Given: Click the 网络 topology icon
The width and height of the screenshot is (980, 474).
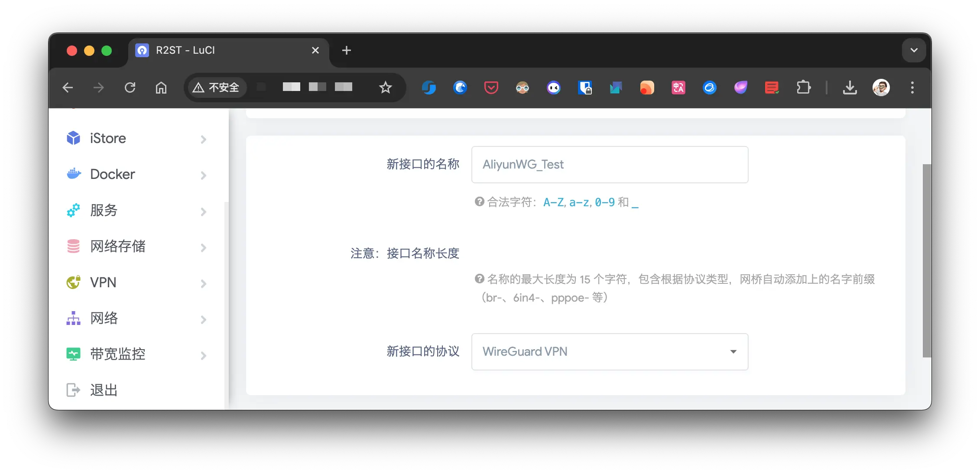Looking at the screenshot, I should [x=73, y=318].
